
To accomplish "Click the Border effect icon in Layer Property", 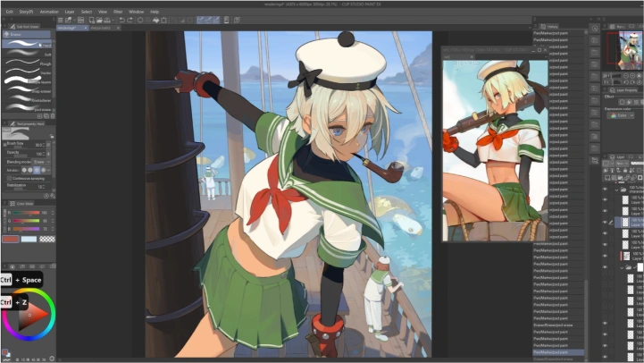I will [622, 102].
